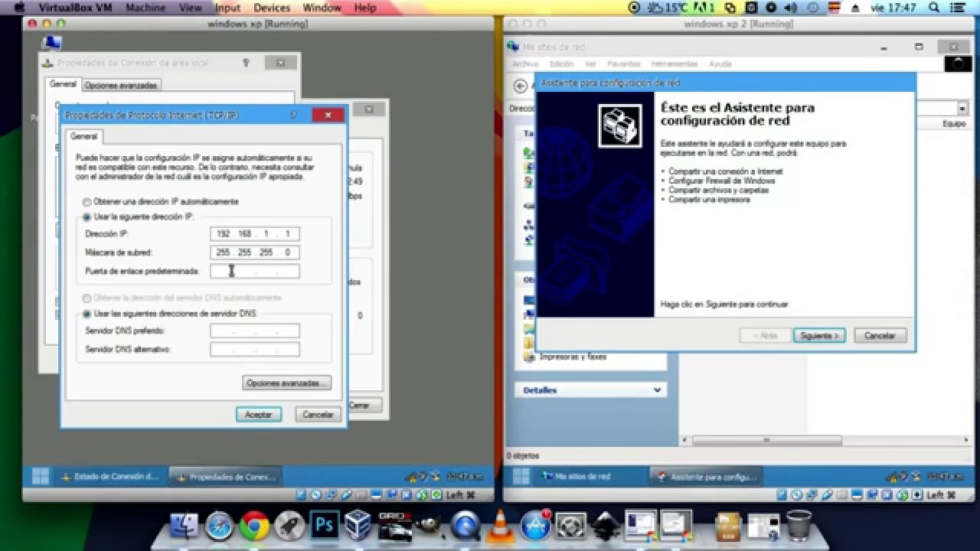Click the Máscara de subred field
Viewport: 980px width, 551px height.
pyautogui.click(x=255, y=252)
